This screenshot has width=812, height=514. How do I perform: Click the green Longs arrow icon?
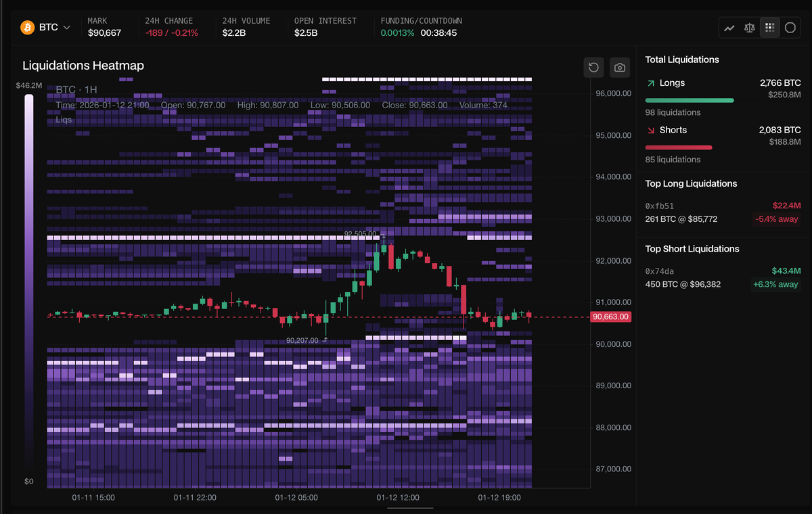click(650, 83)
